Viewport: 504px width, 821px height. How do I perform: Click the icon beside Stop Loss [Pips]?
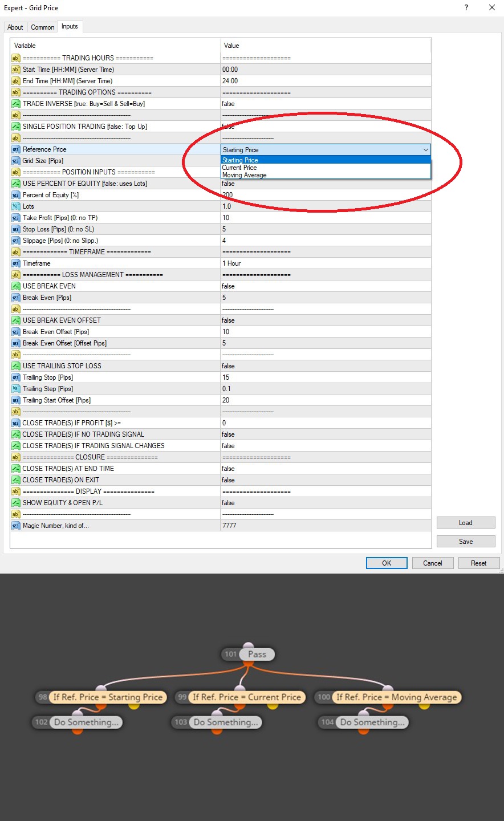point(16,229)
